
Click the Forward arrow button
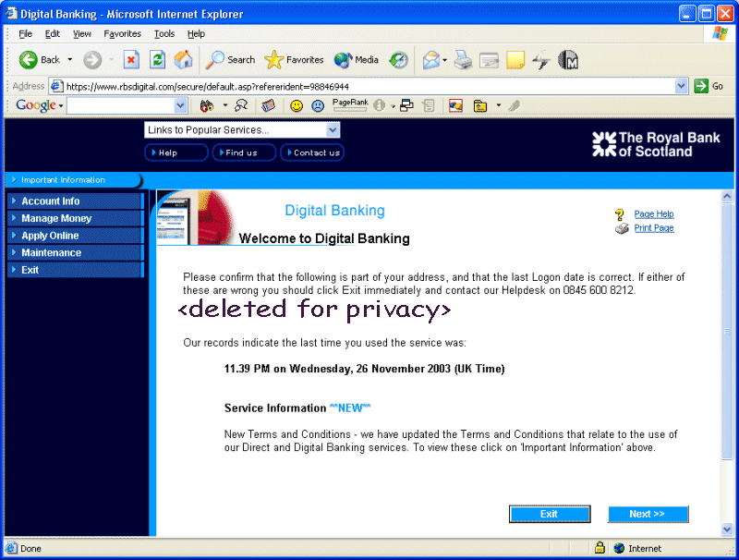(x=92, y=60)
